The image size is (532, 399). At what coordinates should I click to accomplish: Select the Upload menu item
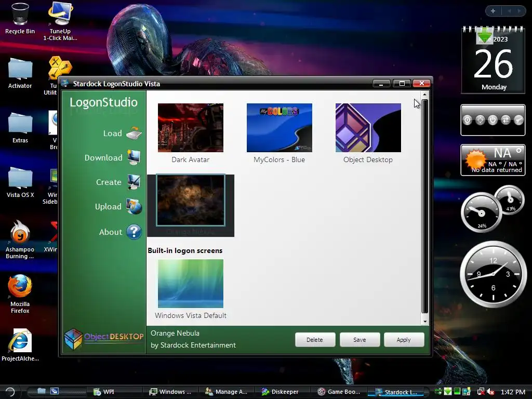pos(108,207)
